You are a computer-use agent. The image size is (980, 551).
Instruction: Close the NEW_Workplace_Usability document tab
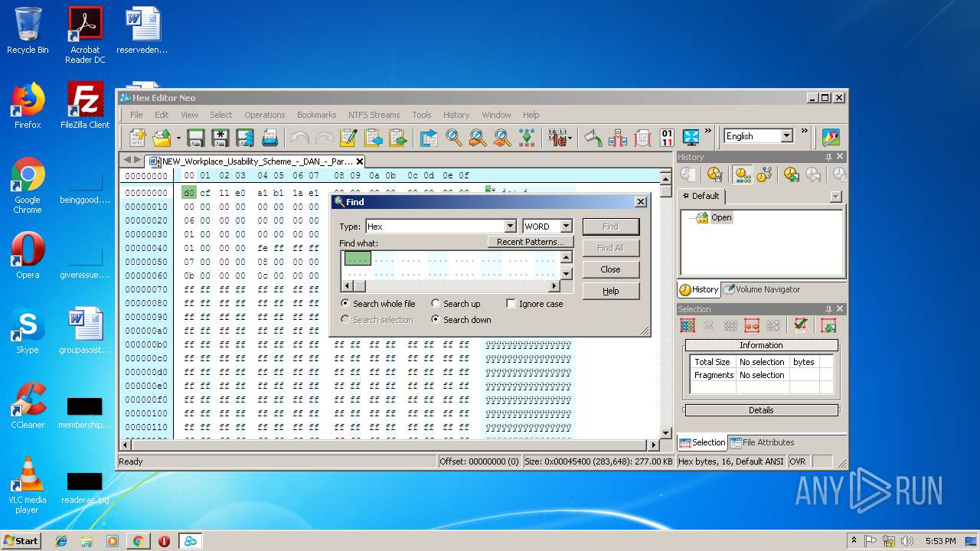359,161
